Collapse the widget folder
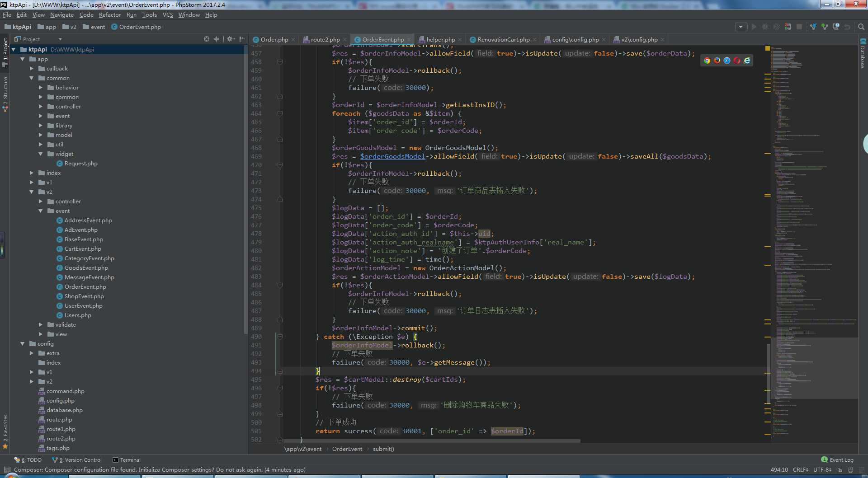The image size is (868, 478). click(41, 154)
